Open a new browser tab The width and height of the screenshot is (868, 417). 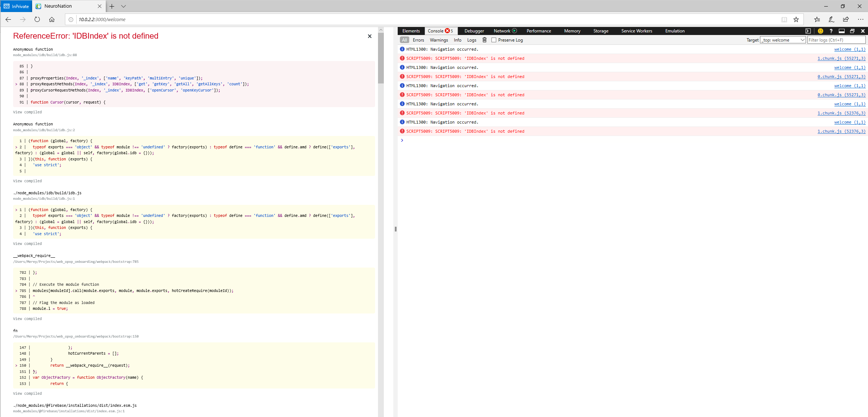point(112,6)
